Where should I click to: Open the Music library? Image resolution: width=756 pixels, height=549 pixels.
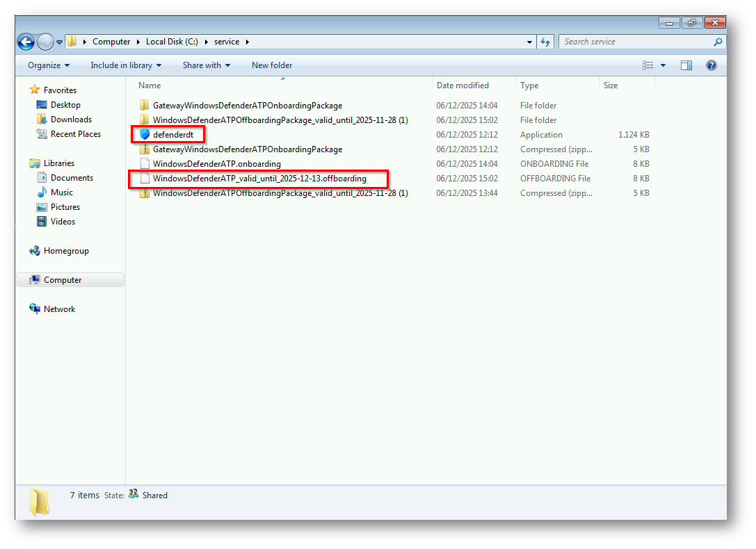pyautogui.click(x=62, y=192)
